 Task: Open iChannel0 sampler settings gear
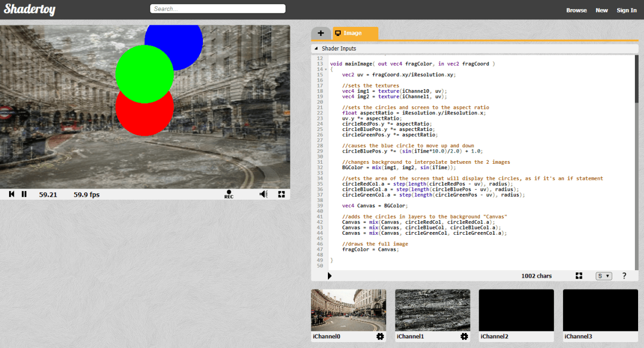click(x=380, y=336)
